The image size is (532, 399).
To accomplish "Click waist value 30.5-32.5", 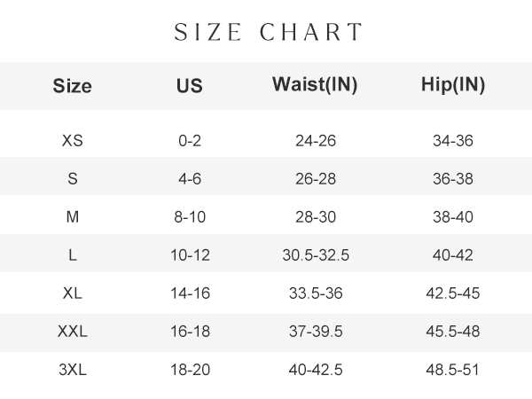I will [316, 254].
